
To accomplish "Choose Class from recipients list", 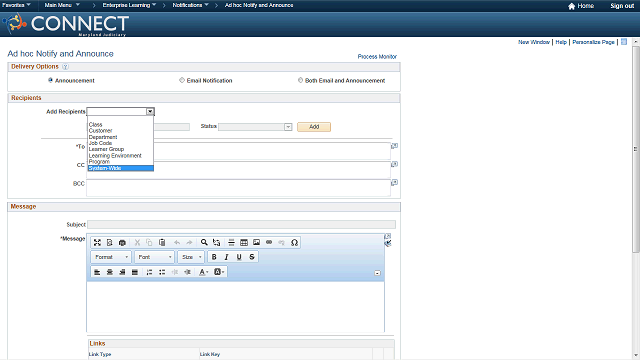I will (96, 124).
